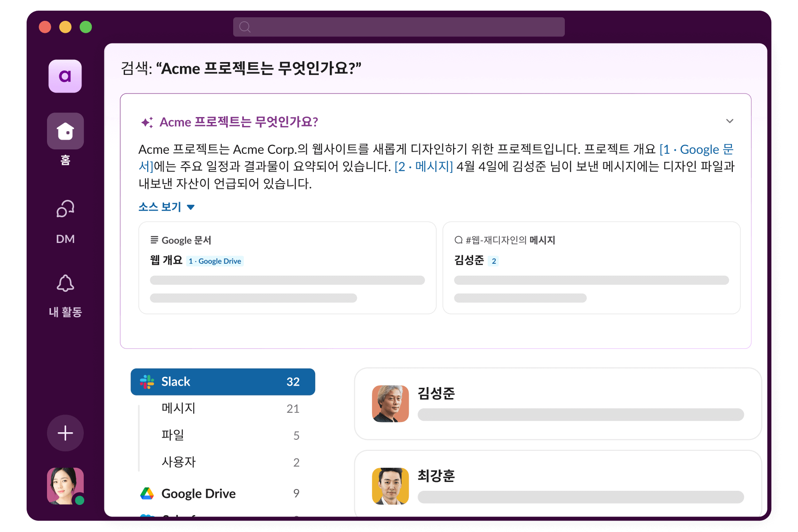Open the [2 · 메시지] citation link

click(423, 167)
